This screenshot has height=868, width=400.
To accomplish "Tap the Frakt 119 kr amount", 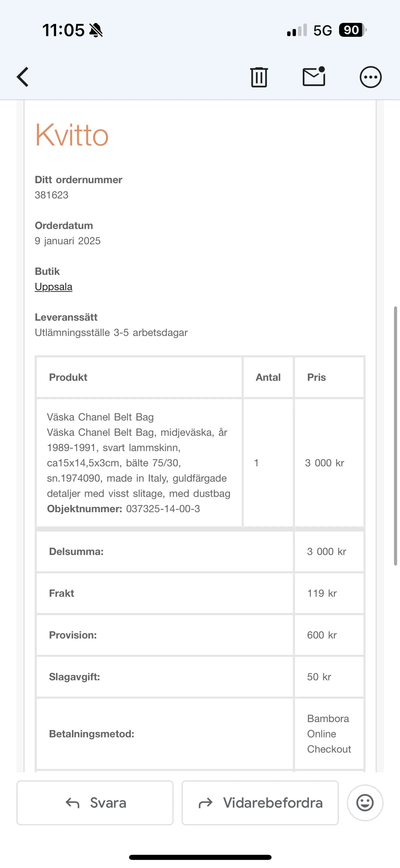I will click(322, 593).
